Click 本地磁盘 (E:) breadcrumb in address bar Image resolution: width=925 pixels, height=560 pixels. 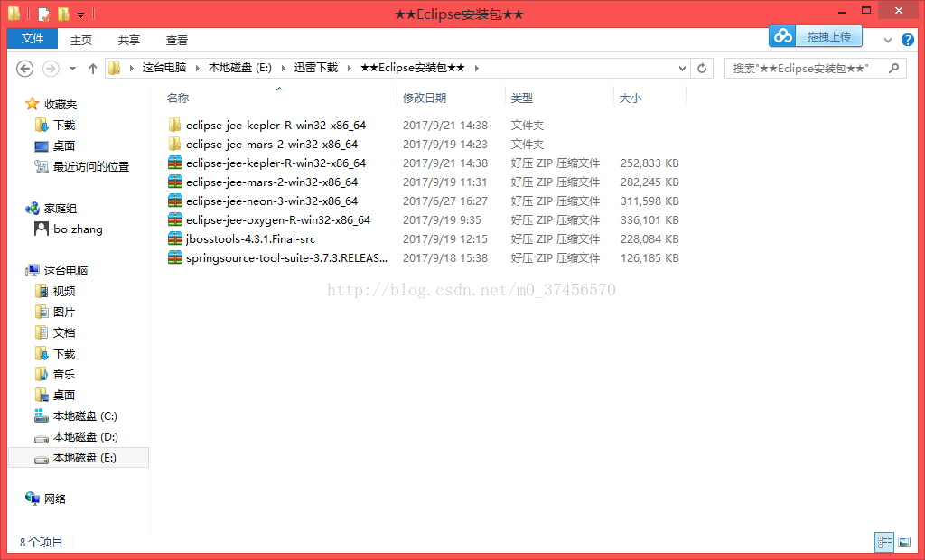click(240, 68)
